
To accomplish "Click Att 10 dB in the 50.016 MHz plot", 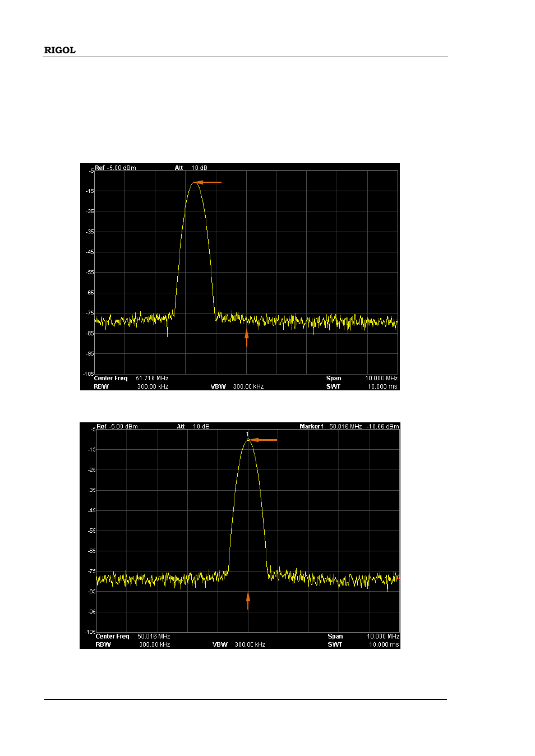I will (193, 427).
